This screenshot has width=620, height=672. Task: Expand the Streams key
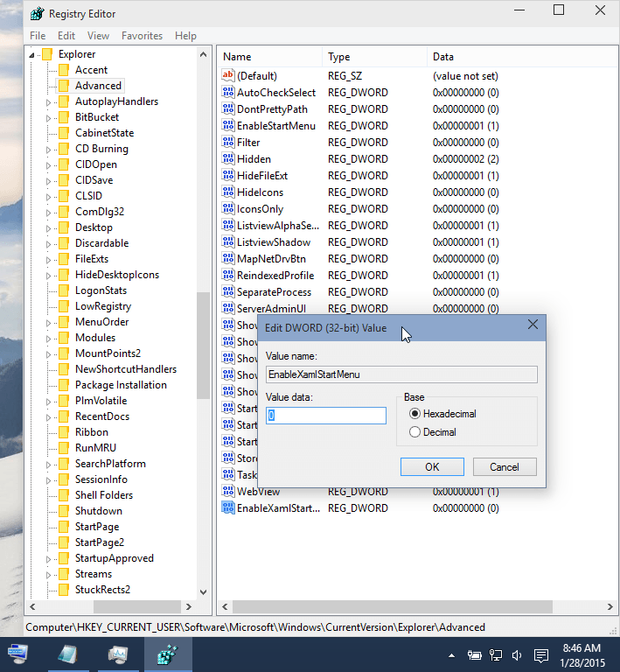[x=48, y=575]
